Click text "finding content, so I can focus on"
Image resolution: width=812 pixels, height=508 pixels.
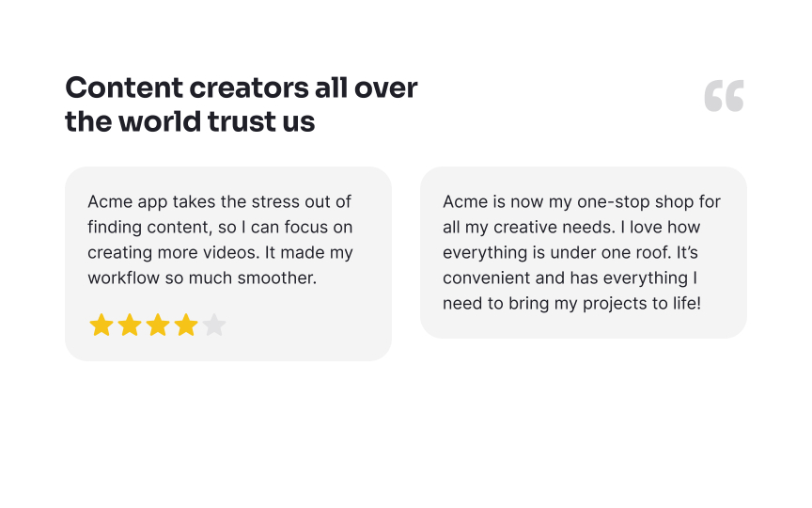click(220, 227)
